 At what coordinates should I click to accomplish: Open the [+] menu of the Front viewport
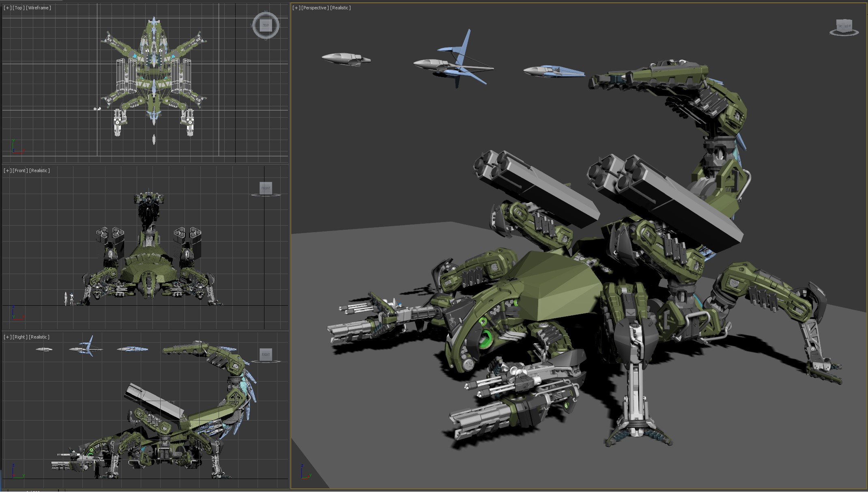7,170
